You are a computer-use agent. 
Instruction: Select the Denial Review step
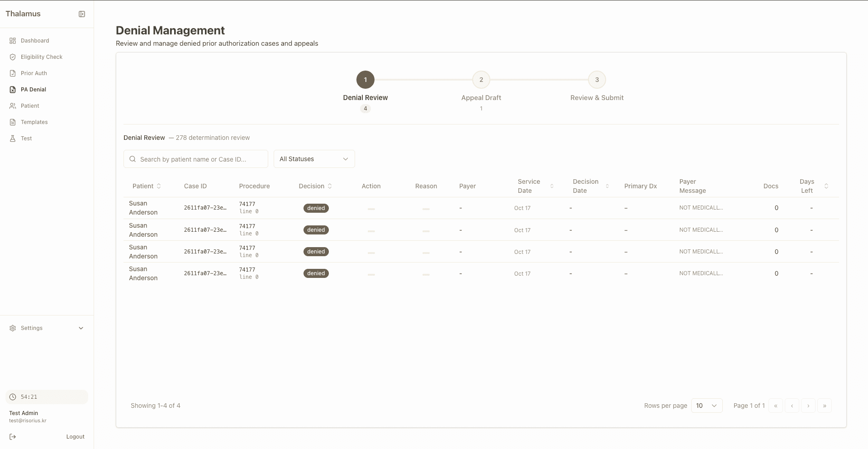365,80
